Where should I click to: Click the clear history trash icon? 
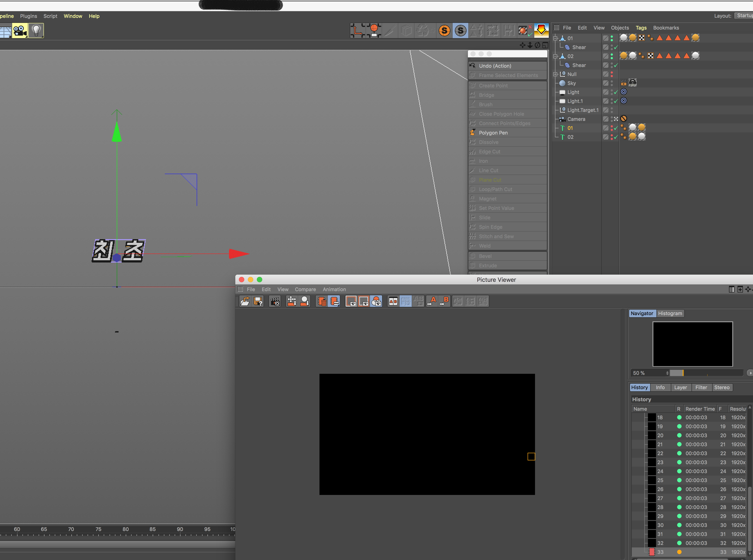(x=321, y=301)
